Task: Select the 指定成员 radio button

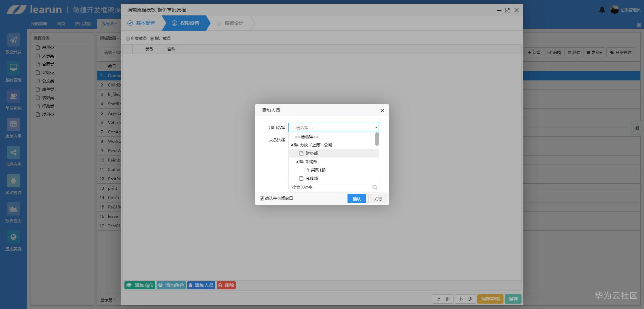Action: tap(152, 39)
